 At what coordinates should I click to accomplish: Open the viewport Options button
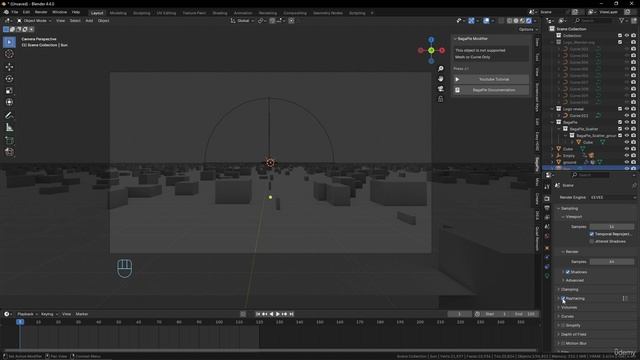[x=528, y=29]
